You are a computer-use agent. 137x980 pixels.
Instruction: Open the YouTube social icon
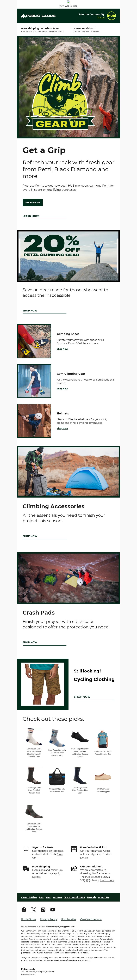coord(53,910)
